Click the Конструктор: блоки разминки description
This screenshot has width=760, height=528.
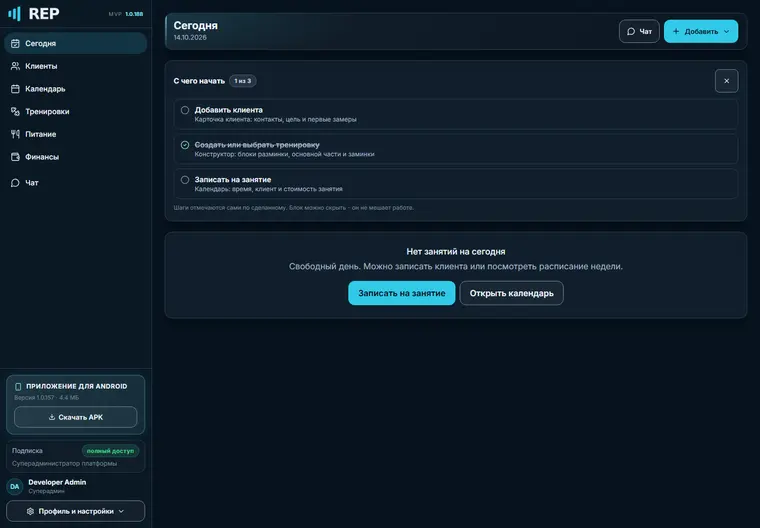coord(285,154)
